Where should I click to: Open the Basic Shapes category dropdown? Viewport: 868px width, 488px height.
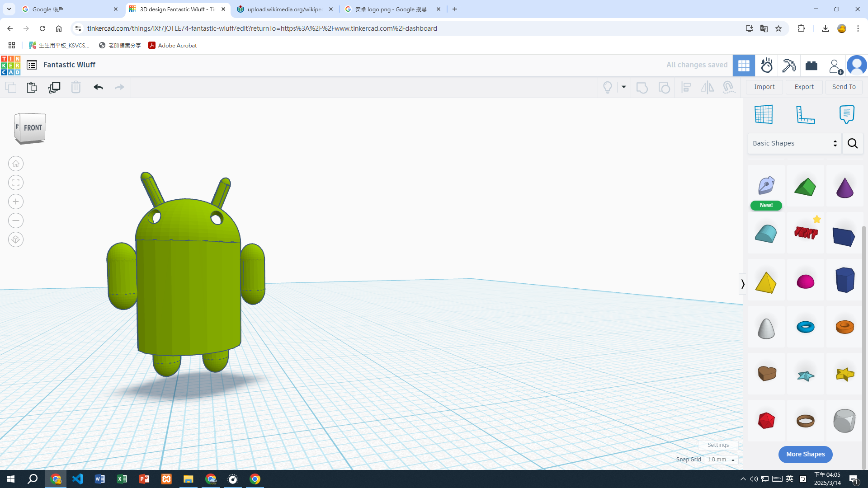coord(794,143)
